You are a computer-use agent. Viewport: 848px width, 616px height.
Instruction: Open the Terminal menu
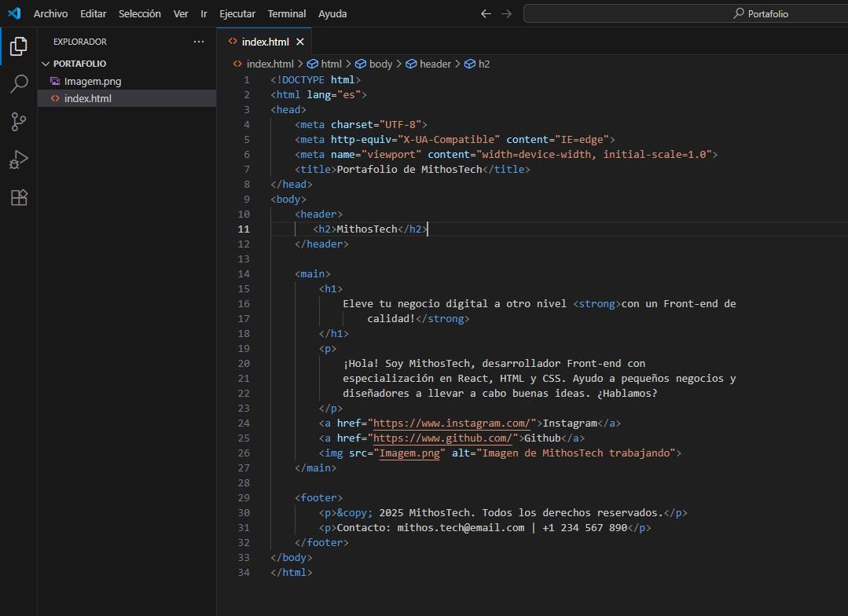287,13
